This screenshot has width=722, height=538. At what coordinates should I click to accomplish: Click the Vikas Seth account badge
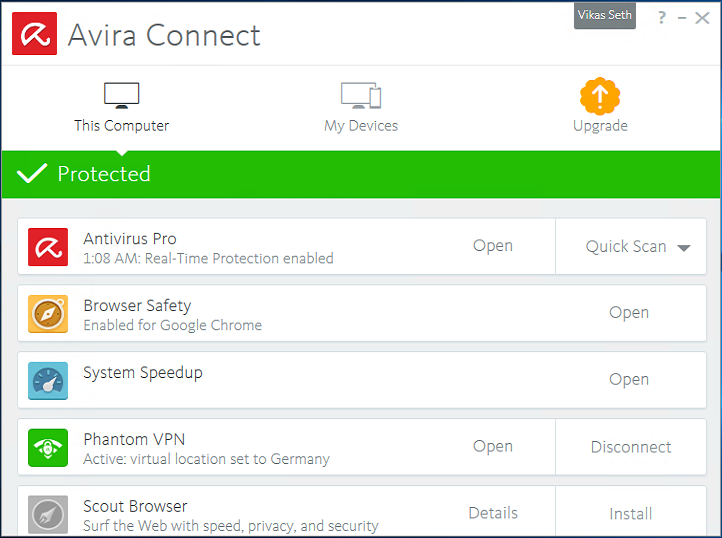coord(604,16)
